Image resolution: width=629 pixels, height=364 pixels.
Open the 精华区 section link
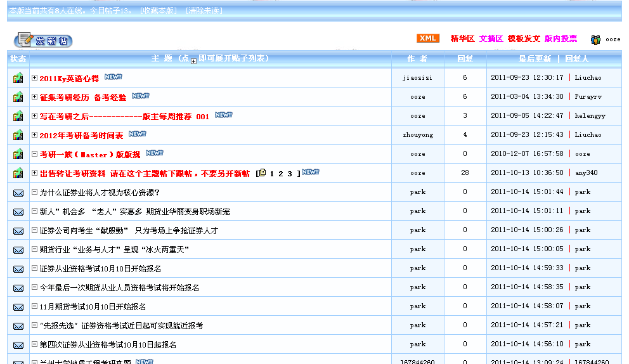click(x=462, y=39)
